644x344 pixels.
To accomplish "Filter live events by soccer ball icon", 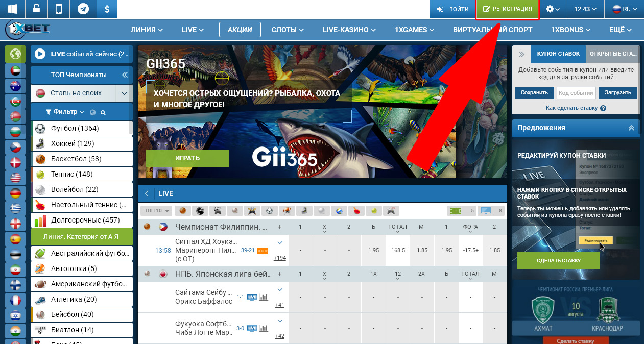I will (269, 210).
